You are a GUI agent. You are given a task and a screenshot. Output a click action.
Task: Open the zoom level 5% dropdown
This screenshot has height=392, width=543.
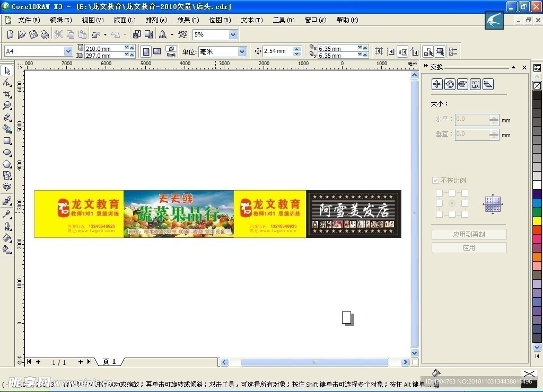[x=233, y=34]
